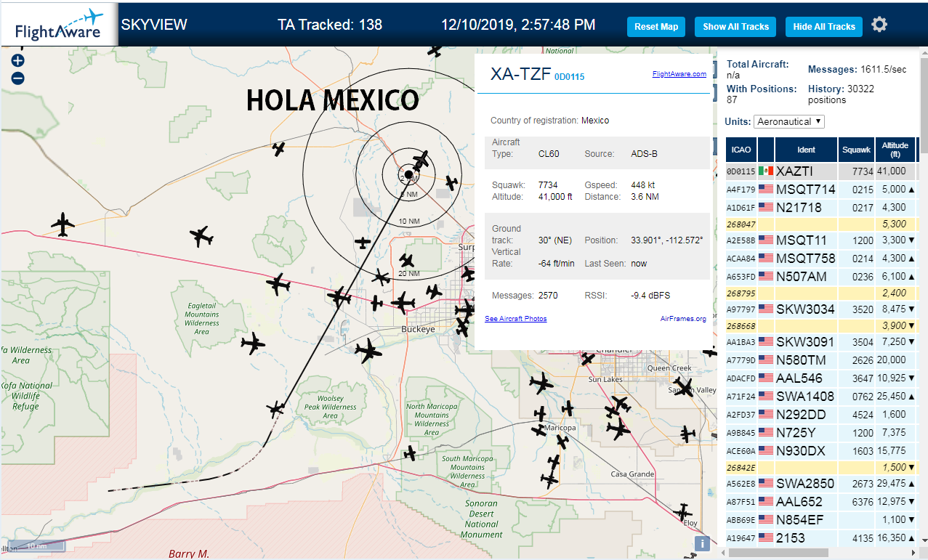Viewport: 928px width, 560px height.
Task: Click altitude 29,475 in SWA2850 row
Action: pyautogui.click(x=891, y=483)
